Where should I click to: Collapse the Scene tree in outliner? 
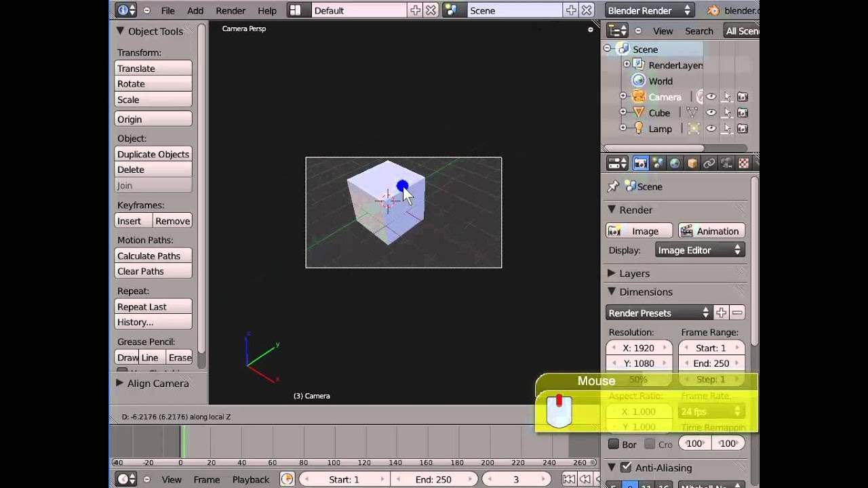(x=608, y=49)
